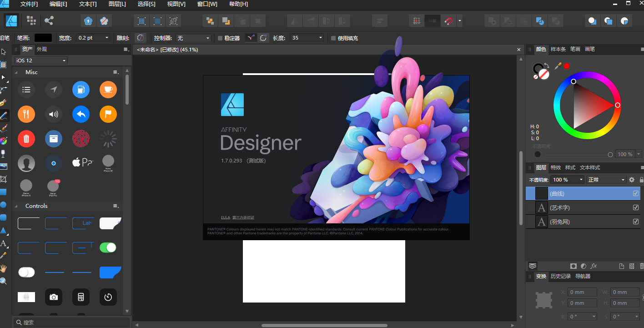The height and width of the screenshot is (328, 644).
Task: Hide the (艺术字) layer via its checkbox
Action: coord(636,207)
